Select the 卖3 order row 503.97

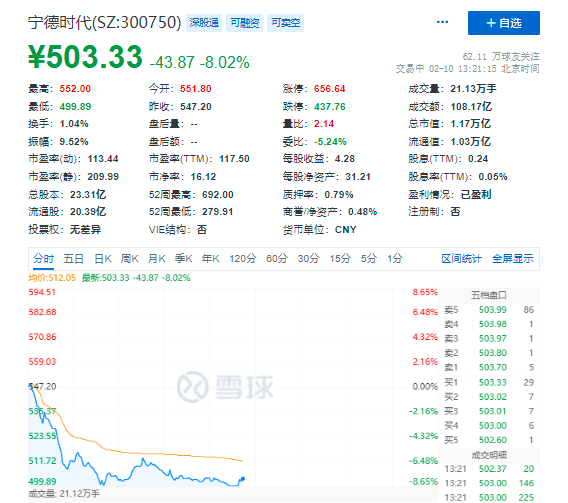tap(489, 339)
